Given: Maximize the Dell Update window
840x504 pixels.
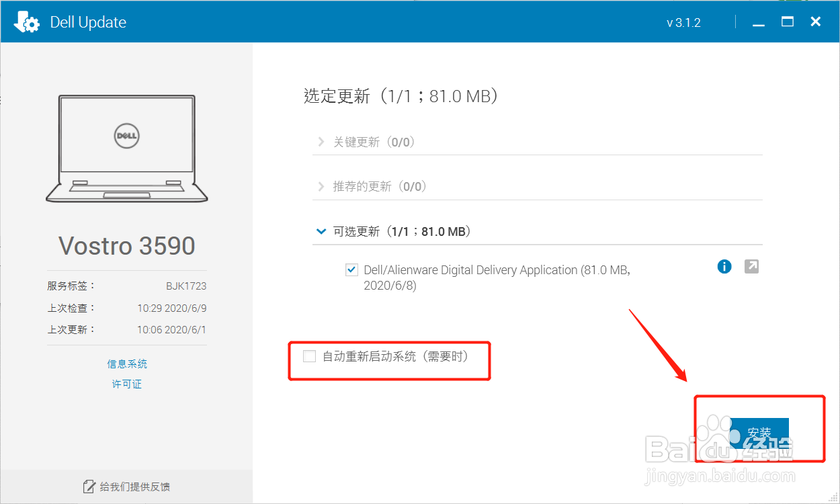Looking at the screenshot, I should [788, 22].
